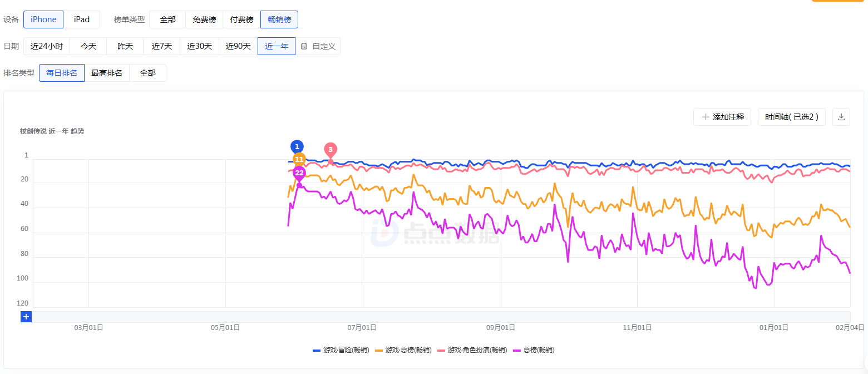Choose the 近30天 date range
The height and width of the screenshot is (374, 868).
(x=200, y=46)
